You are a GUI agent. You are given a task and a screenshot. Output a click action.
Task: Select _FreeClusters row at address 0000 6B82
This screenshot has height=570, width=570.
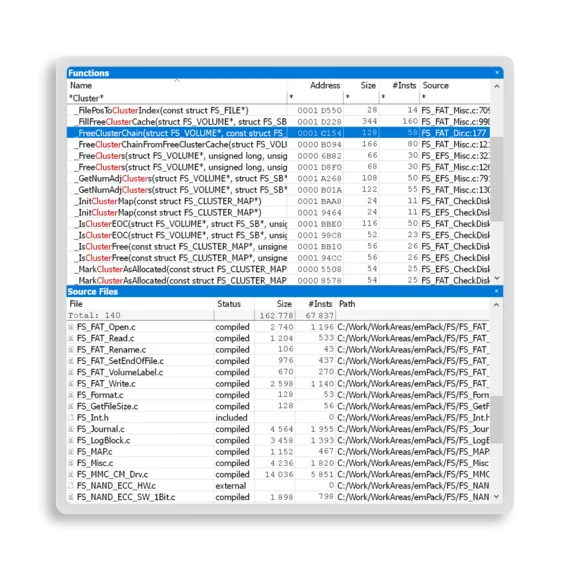[278, 156]
